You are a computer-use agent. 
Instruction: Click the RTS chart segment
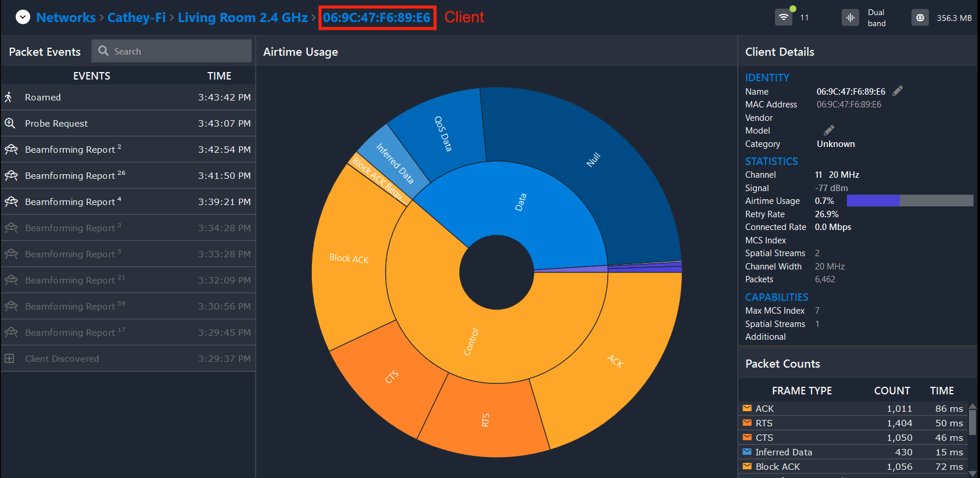tap(485, 419)
